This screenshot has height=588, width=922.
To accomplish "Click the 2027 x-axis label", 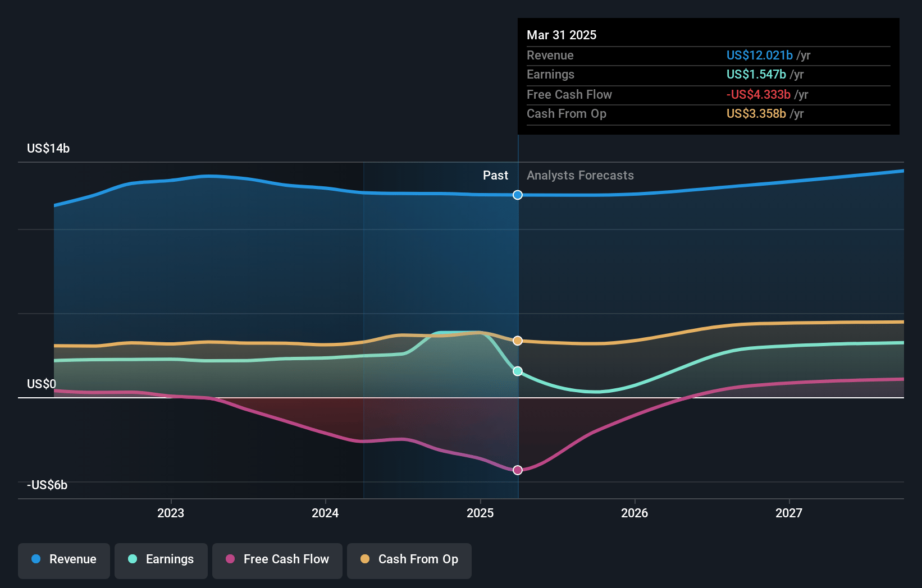I will tap(789, 513).
